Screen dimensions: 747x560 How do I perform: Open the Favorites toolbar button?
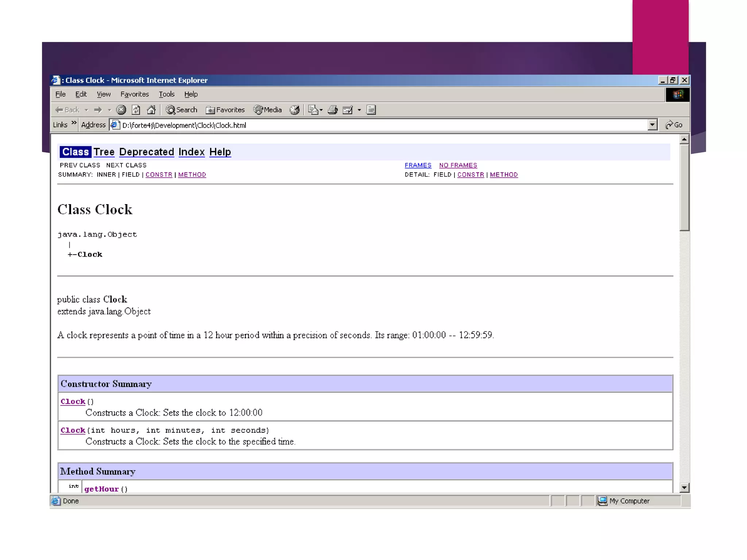[225, 110]
